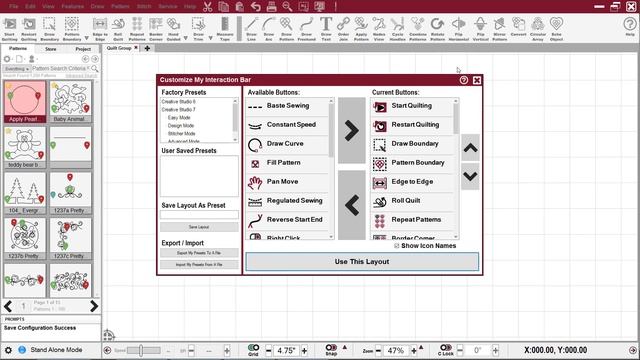Screen dimensions: 640x360
Task: Click the Start Quilting toolbar icon
Action: pyautogui.click(x=10, y=29)
